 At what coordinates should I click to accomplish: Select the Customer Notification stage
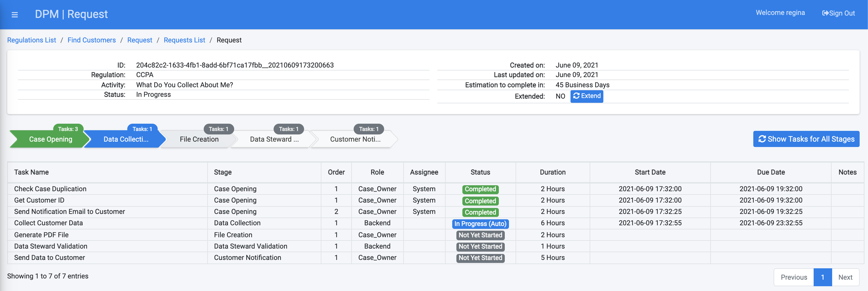355,139
